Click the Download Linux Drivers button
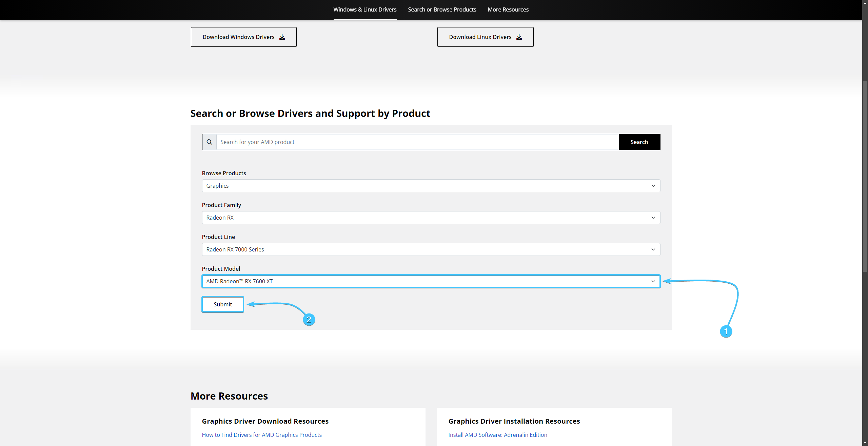The image size is (868, 446). click(485, 37)
